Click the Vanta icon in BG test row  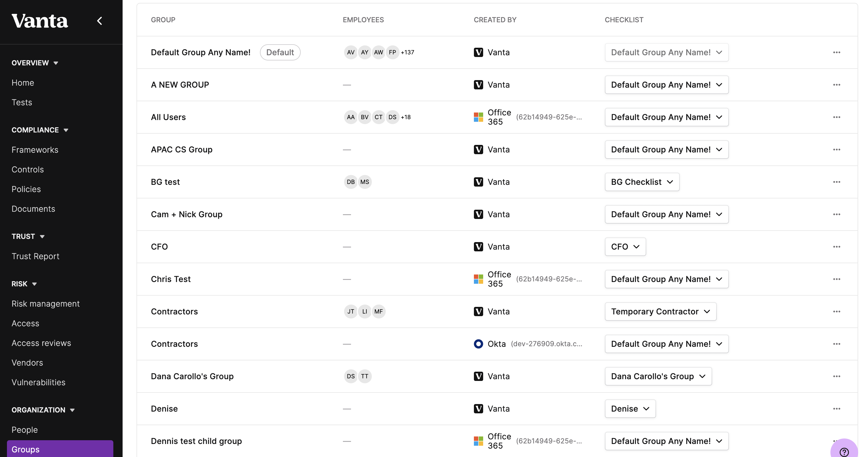point(478,182)
